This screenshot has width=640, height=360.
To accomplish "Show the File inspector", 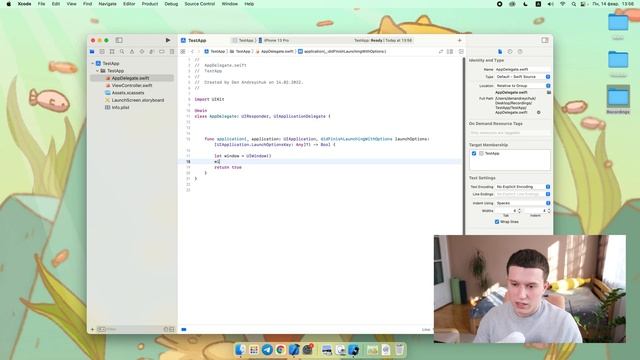I will click(500, 51).
